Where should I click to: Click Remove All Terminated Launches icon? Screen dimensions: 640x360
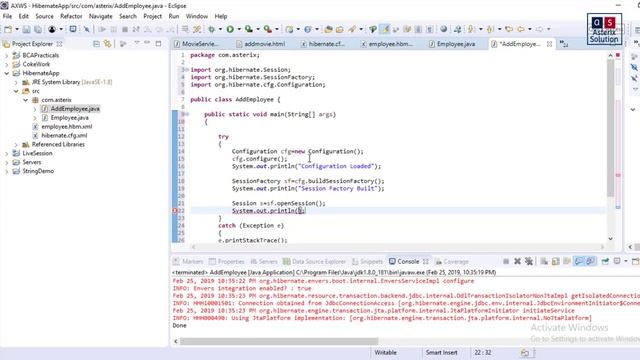pyautogui.click(x=529, y=261)
